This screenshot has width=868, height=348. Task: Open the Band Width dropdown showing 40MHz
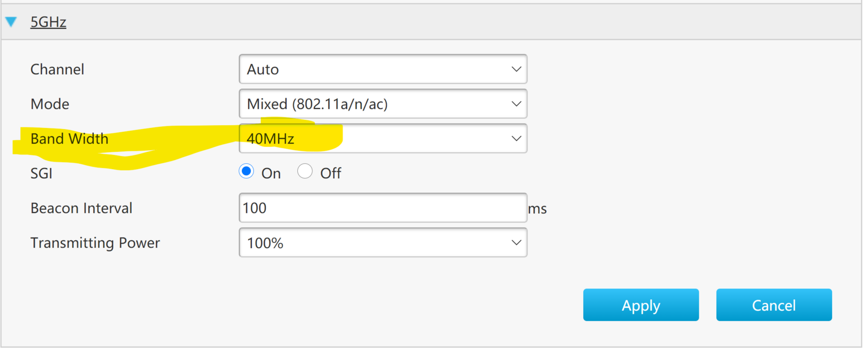coord(383,139)
